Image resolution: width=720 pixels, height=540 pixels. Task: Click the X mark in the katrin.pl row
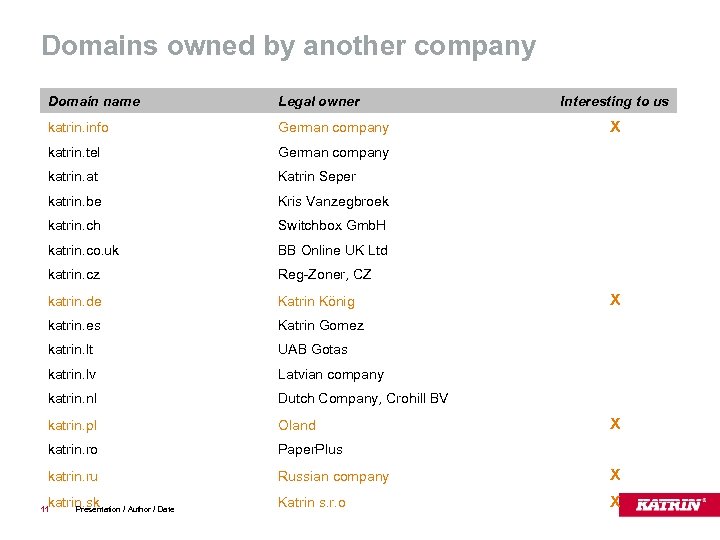[615, 424]
